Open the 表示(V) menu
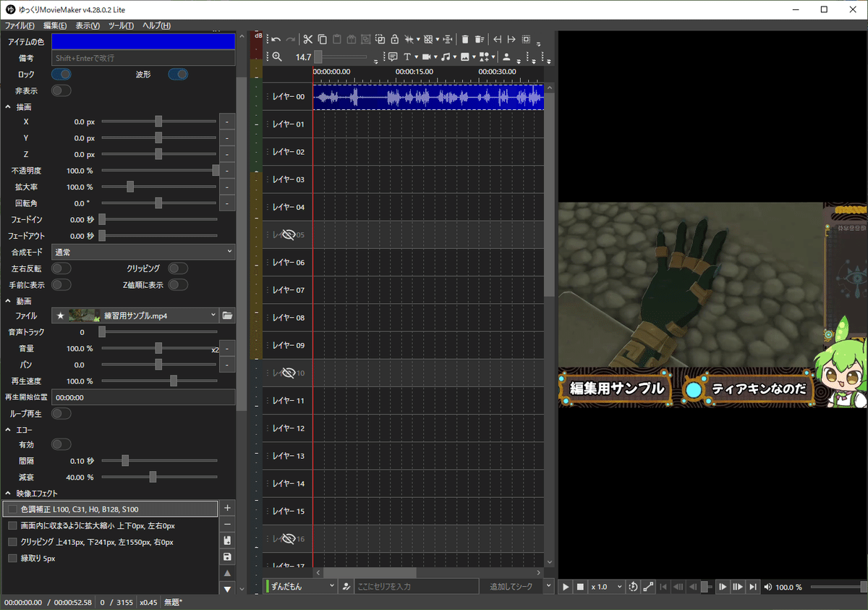This screenshot has width=868, height=610. (x=88, y=25)
